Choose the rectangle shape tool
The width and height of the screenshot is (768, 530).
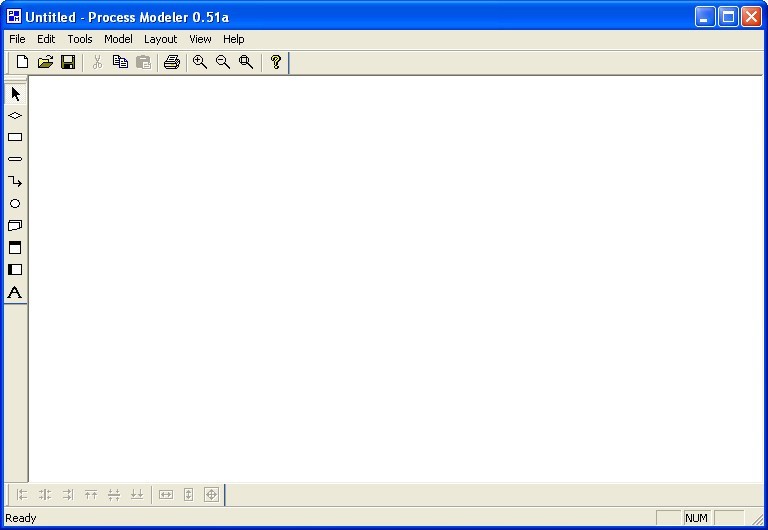click(15, 138)
